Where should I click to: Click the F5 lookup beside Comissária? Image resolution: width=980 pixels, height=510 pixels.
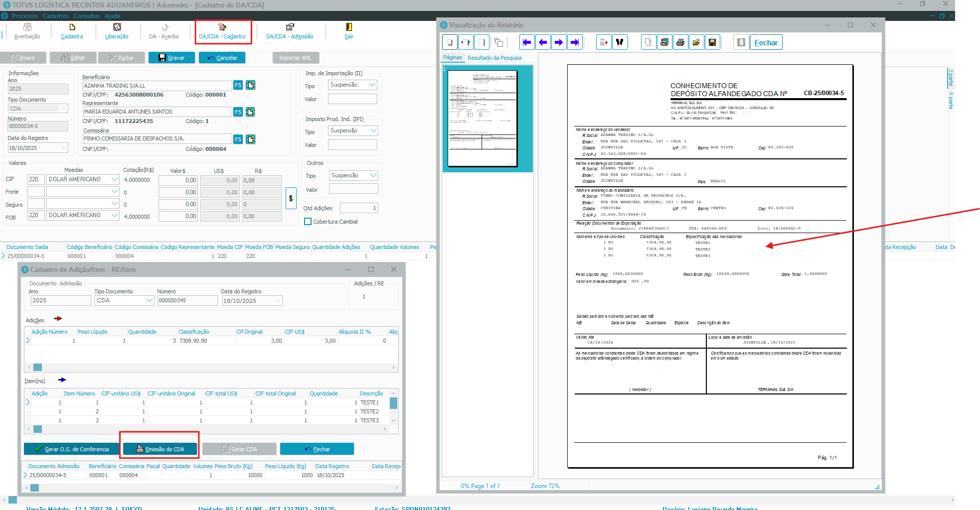click(238, 139)
